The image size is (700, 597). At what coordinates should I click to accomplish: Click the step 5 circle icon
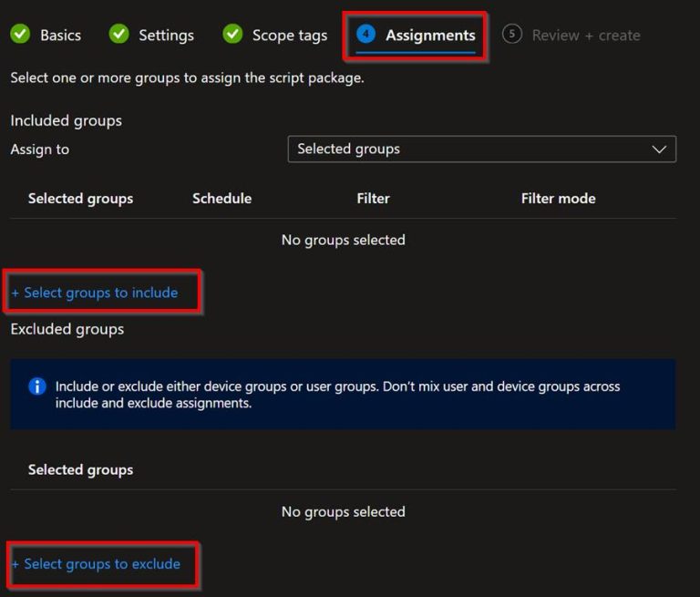(512, 35)
